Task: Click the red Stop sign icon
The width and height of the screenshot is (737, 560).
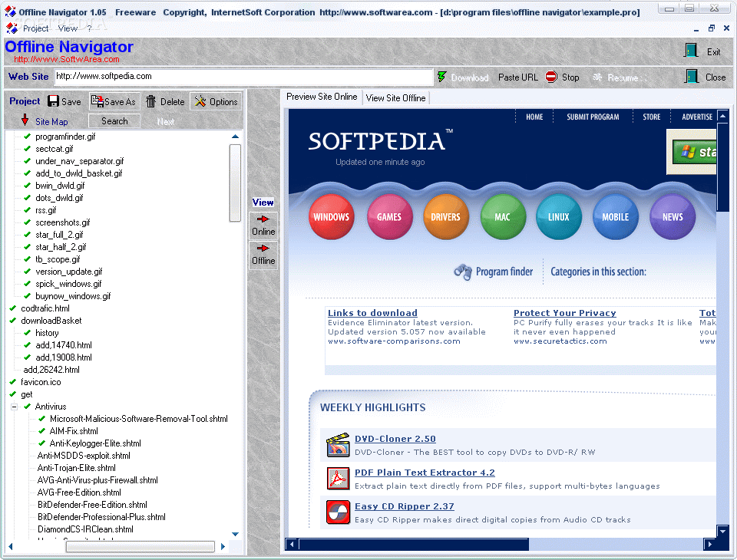Action: [551, 77]
